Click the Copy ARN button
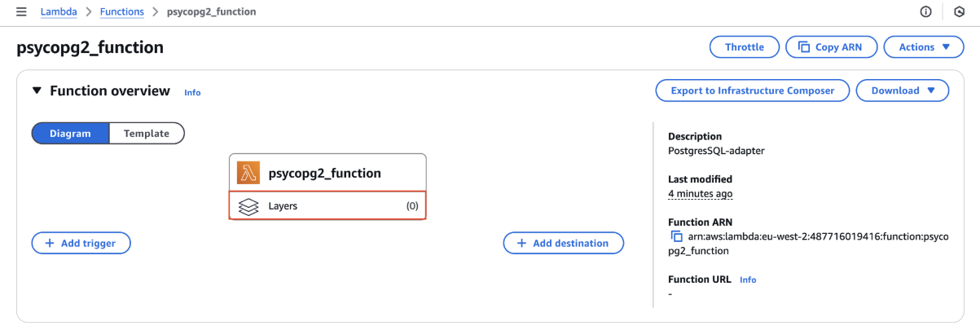The width and height of the screenshot is (980, 326). tap(831, 47)
